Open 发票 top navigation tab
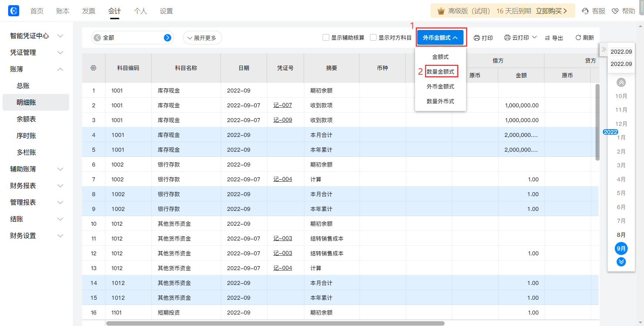 [89, 11]
